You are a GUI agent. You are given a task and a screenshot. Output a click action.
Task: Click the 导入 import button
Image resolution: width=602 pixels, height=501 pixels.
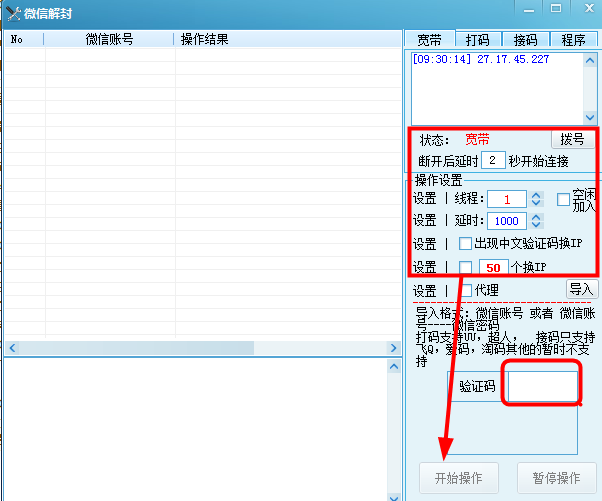click(581, 289)
